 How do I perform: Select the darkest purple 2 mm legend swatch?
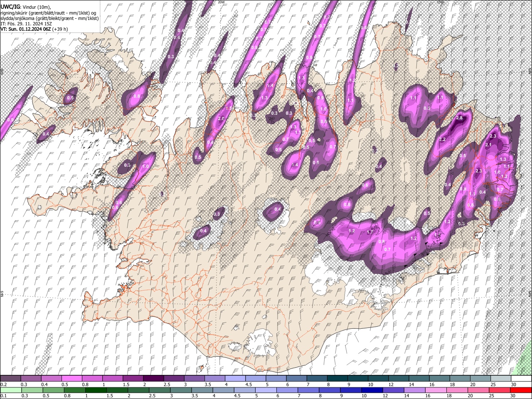tap(153, 379)
